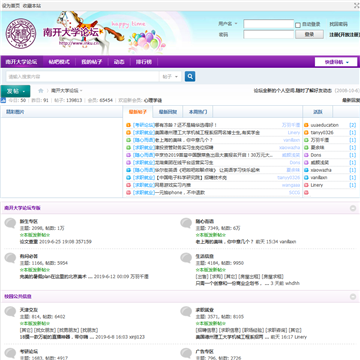The height and width of the screenshot is (360, 360).
Task: Click the password input field
Action: click(269, 34)
